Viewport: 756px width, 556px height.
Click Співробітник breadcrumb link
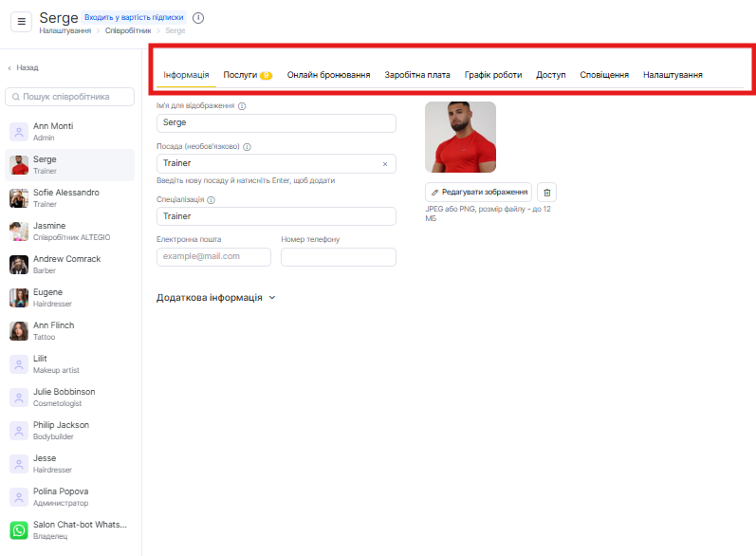127,30
